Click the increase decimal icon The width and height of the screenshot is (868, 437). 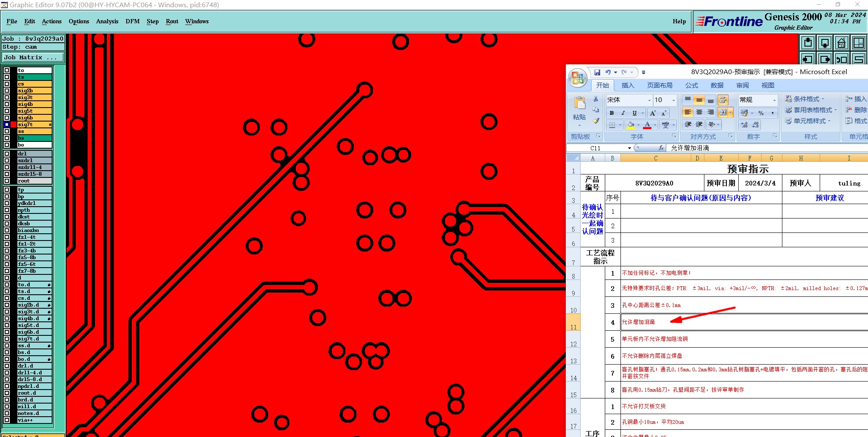(745, 125)
